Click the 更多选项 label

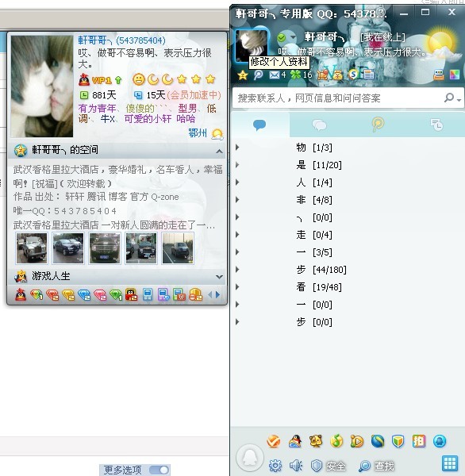click(x=122, y=470)
